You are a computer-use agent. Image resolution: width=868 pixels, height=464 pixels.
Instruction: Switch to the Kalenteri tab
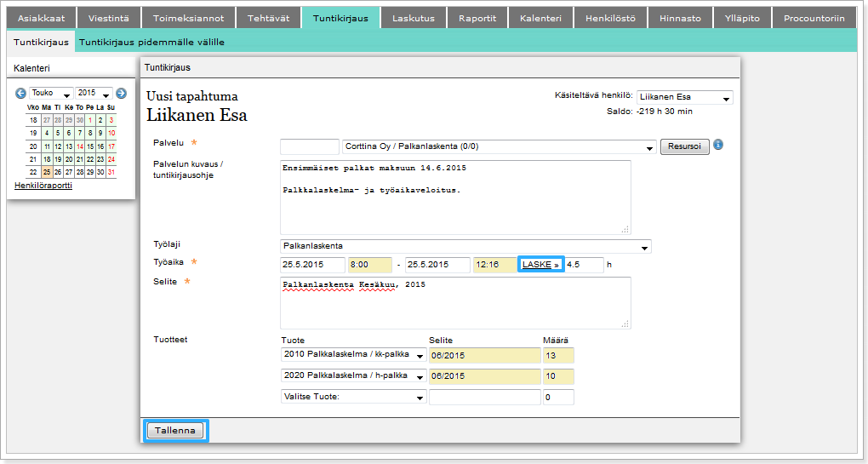[540, 18]
